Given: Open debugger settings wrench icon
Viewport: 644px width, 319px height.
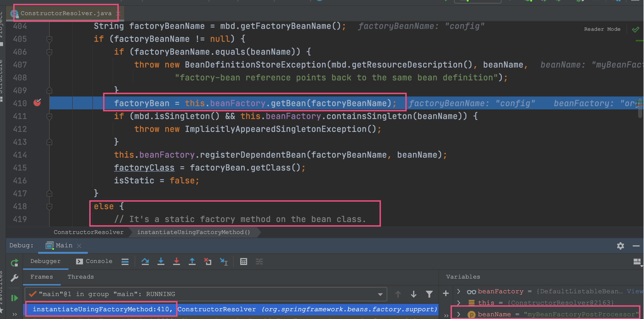Looking at the screenshot, I should pos(14,278).
